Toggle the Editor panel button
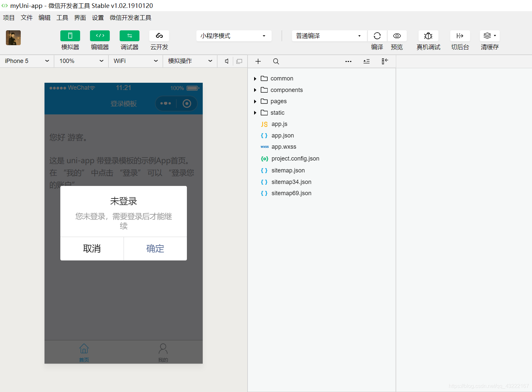Image resolution: width=532 pixels, height=392 pixels. 100,36
